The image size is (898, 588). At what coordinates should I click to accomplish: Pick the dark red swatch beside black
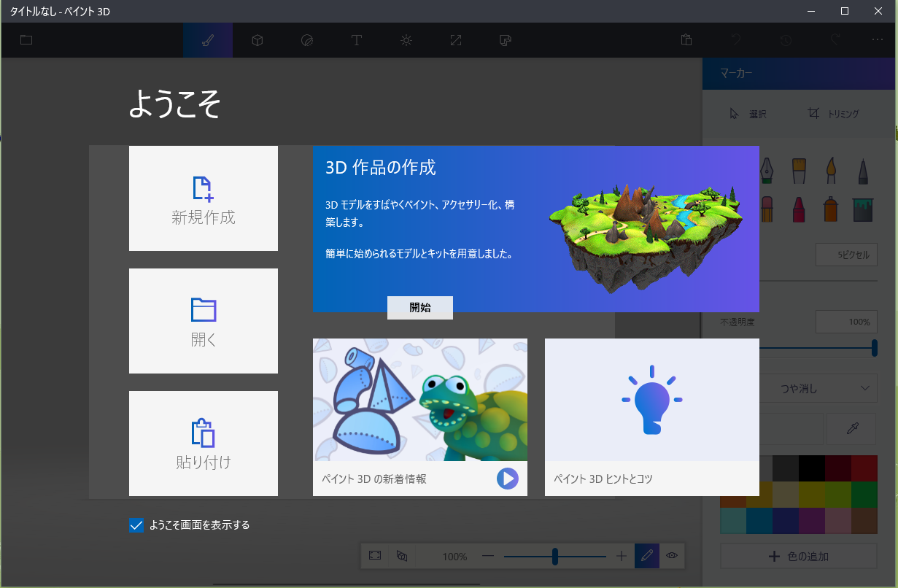tap(838, 468)
